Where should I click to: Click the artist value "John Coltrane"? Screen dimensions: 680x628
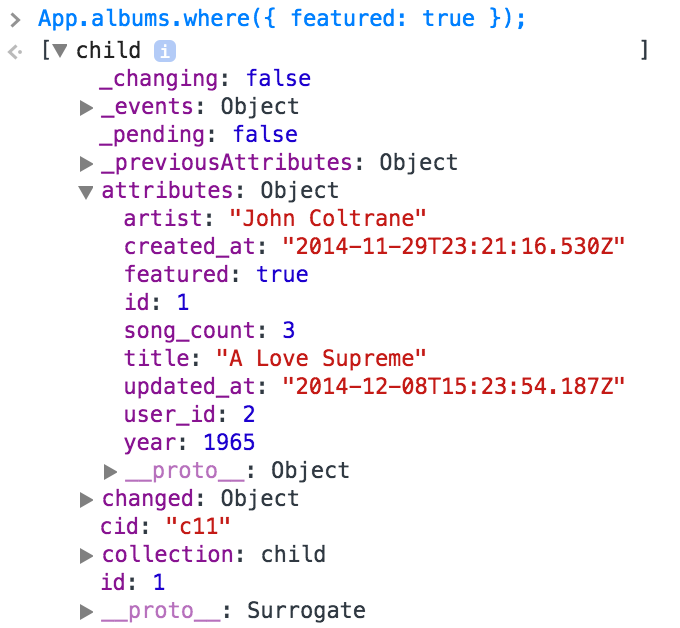tap(327, 218)
